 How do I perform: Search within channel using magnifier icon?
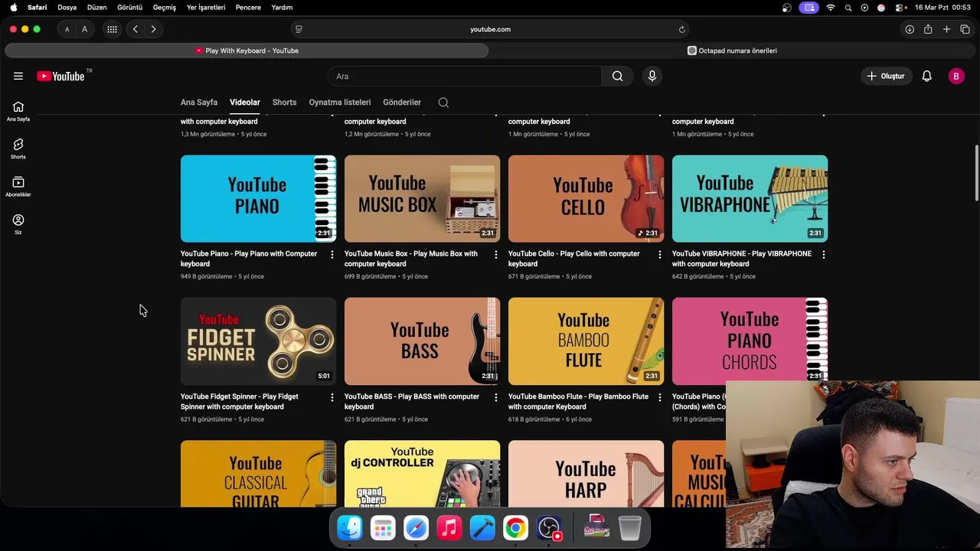pos(443,103)
